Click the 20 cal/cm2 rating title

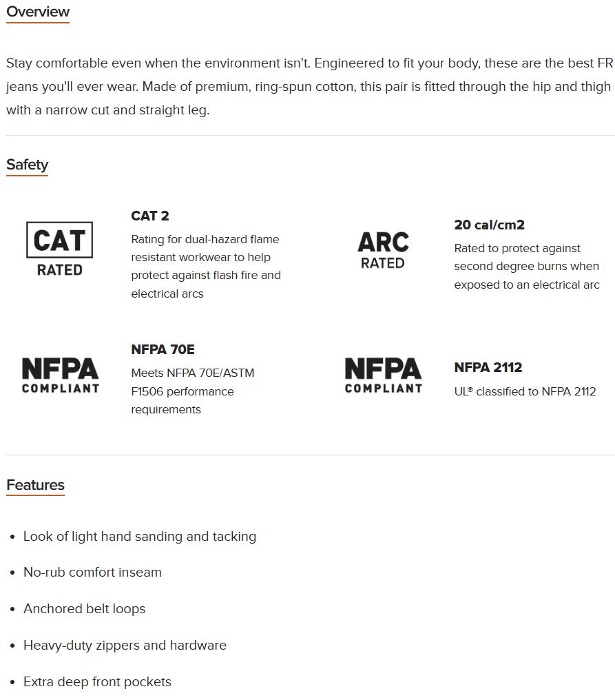pos(490,225)
